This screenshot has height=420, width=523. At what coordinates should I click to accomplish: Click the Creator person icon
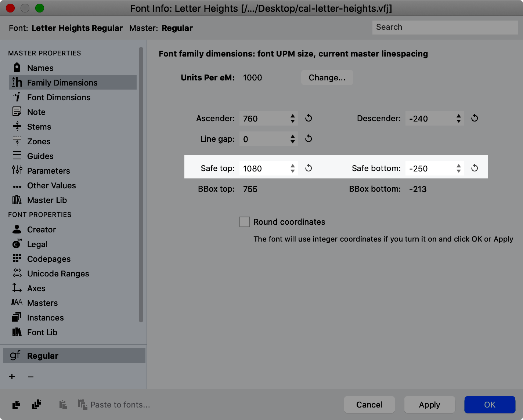(x=17, y=229)
